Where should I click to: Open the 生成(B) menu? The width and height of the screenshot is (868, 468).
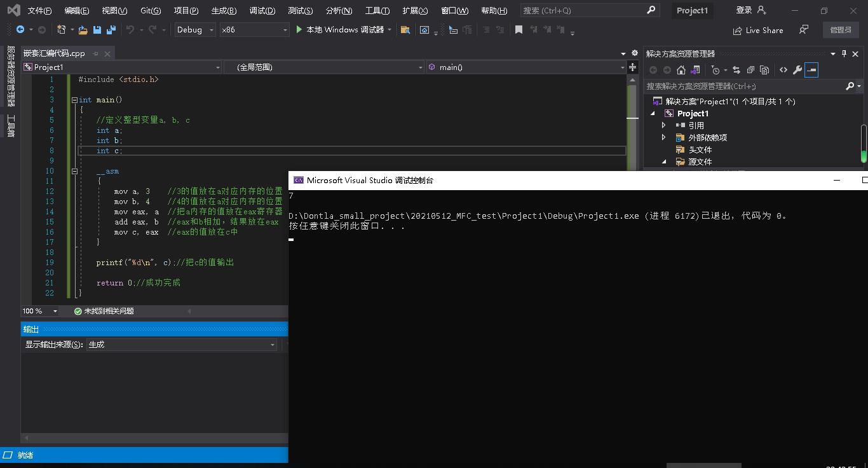(x=224, y=10)
